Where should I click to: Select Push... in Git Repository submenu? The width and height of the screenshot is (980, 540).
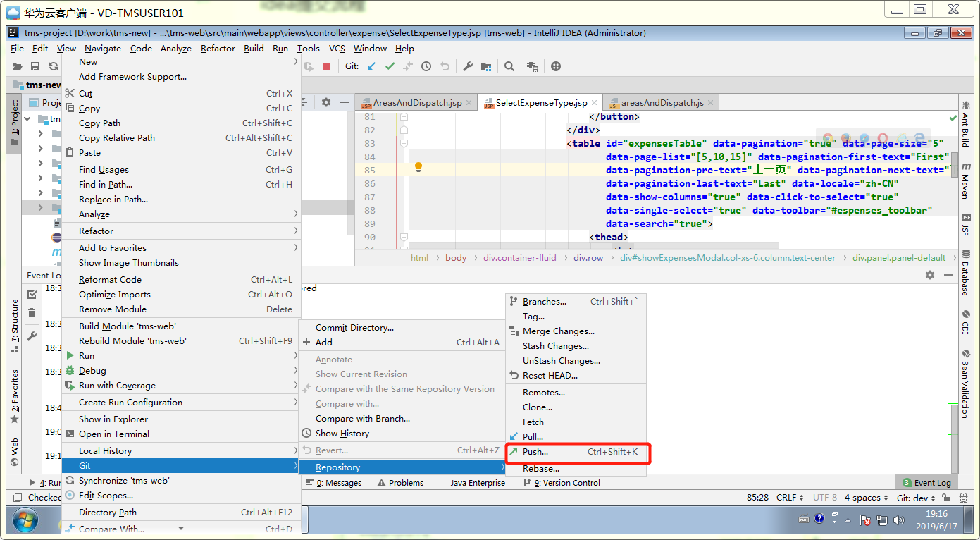pos(576,452)
